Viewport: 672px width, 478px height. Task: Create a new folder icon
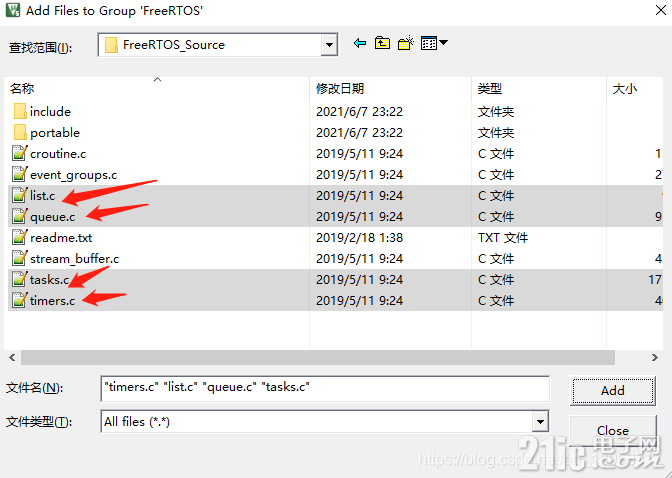coord(405,43)
